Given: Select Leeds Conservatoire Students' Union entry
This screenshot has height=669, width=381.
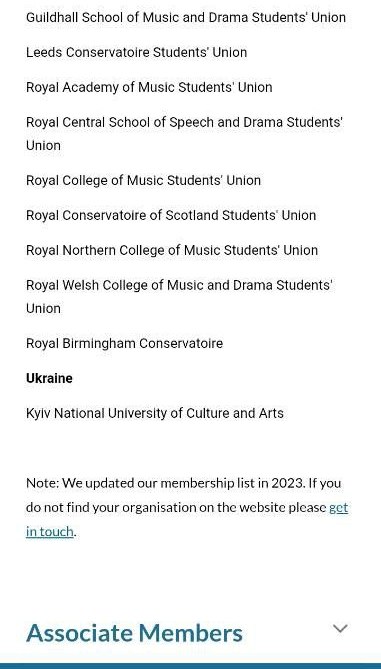Looking at the screenshot, I should point(137,52).
